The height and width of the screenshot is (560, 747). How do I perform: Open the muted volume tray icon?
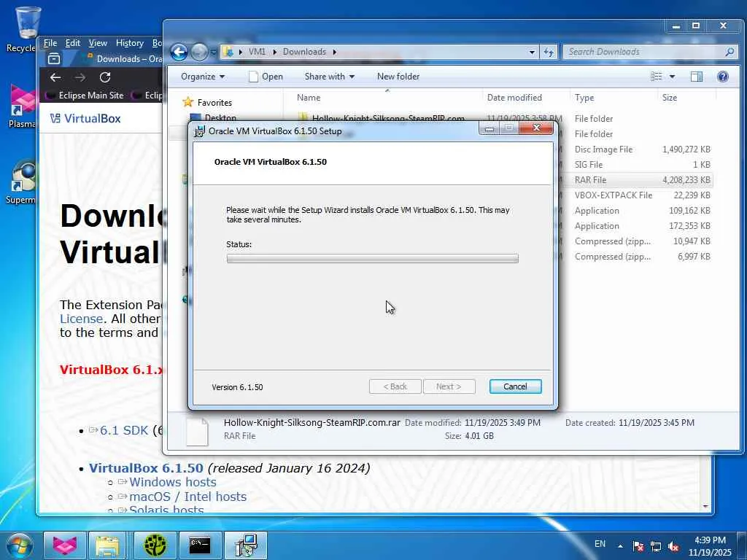tap(673, 547)
